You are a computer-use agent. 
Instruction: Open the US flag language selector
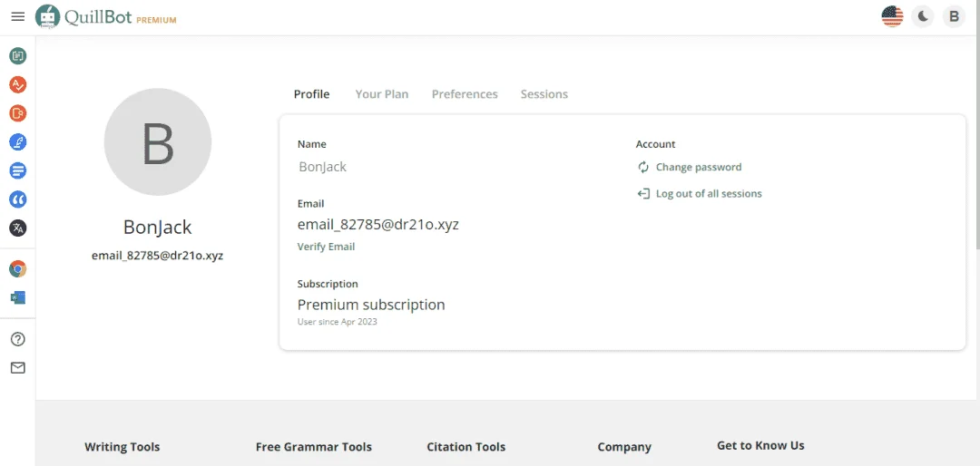pos(893,17)
